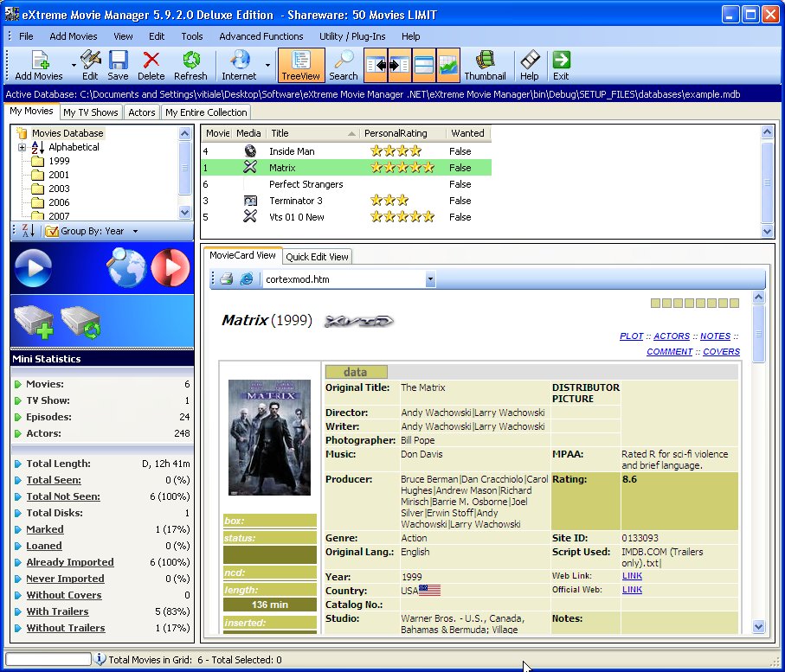Click the blue play movie button
This screenshot has height=672, width=785.
(x=34, y=269)
